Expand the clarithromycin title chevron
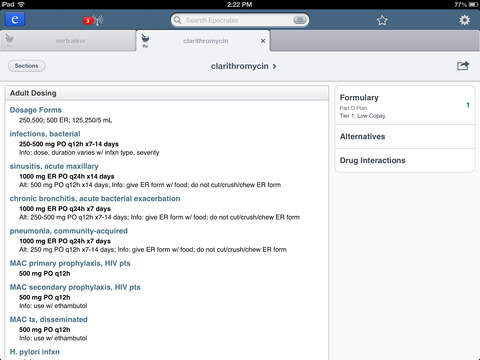The image size is (480, 360). [274, 66]
